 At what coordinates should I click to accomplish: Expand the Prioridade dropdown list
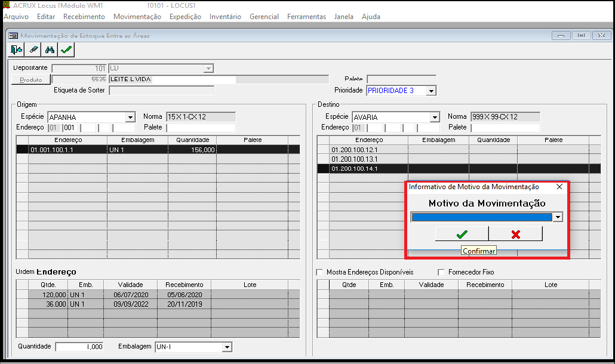tap(431, 91)
